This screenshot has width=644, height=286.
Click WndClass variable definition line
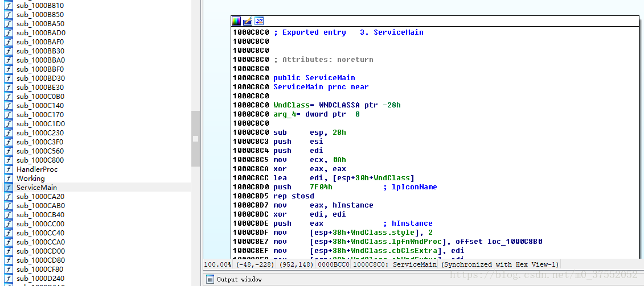coord(337,105)
